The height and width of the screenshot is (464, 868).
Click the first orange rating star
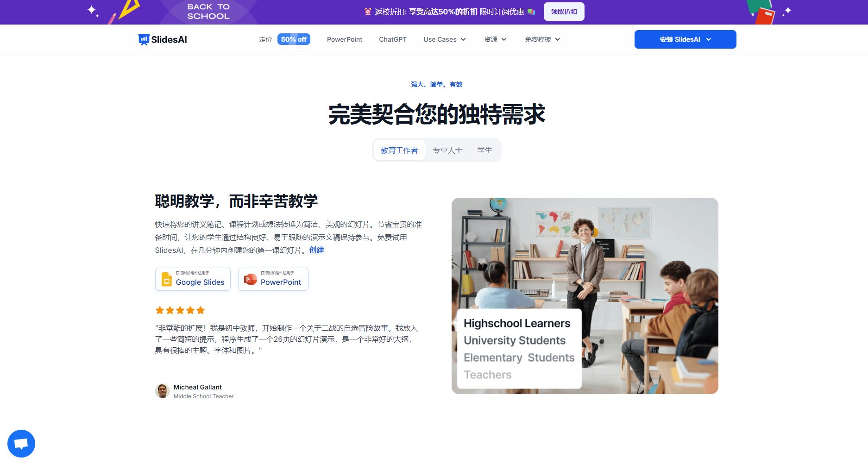click(x=159, y=310)
